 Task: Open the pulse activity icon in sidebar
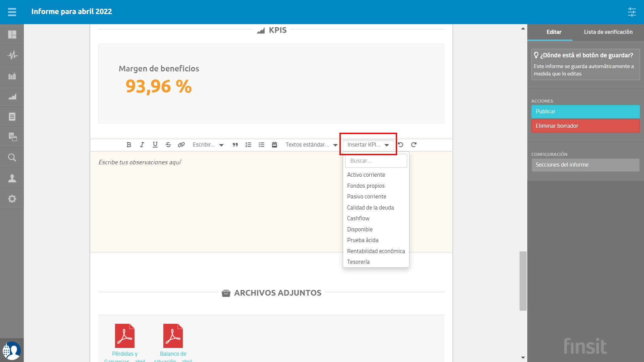coord(12,55)
